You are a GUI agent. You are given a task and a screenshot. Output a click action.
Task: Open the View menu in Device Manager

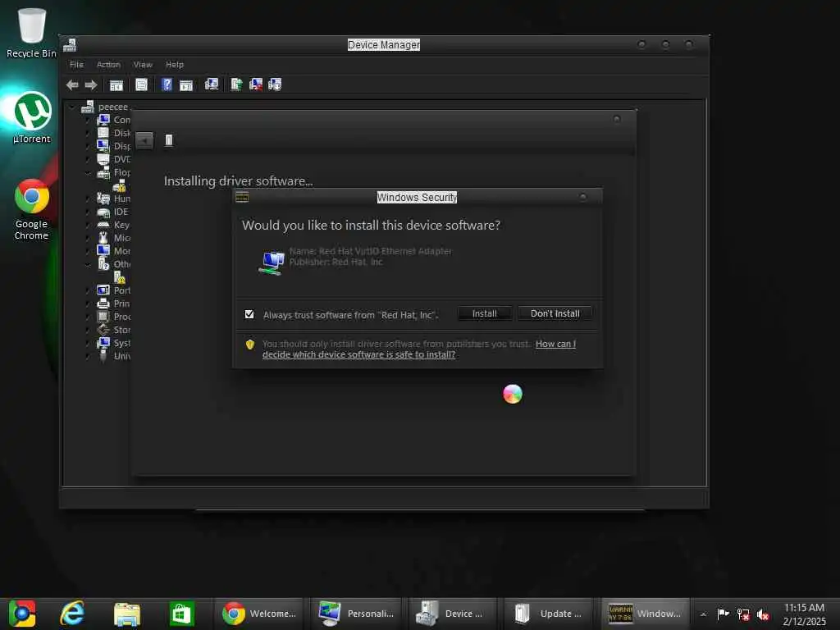143,64
